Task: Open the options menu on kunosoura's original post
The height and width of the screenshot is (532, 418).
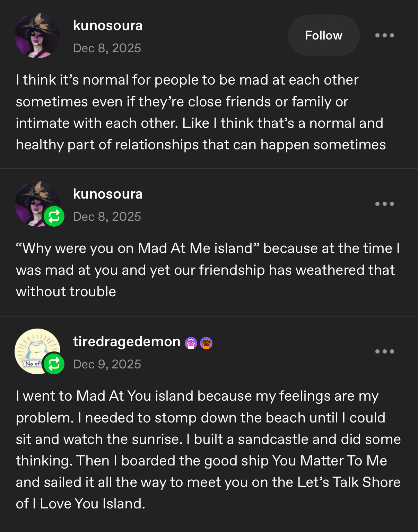Action: point(384,35)
